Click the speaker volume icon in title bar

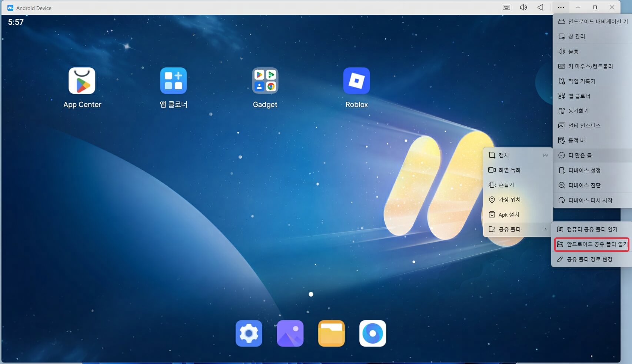(523, 7)
